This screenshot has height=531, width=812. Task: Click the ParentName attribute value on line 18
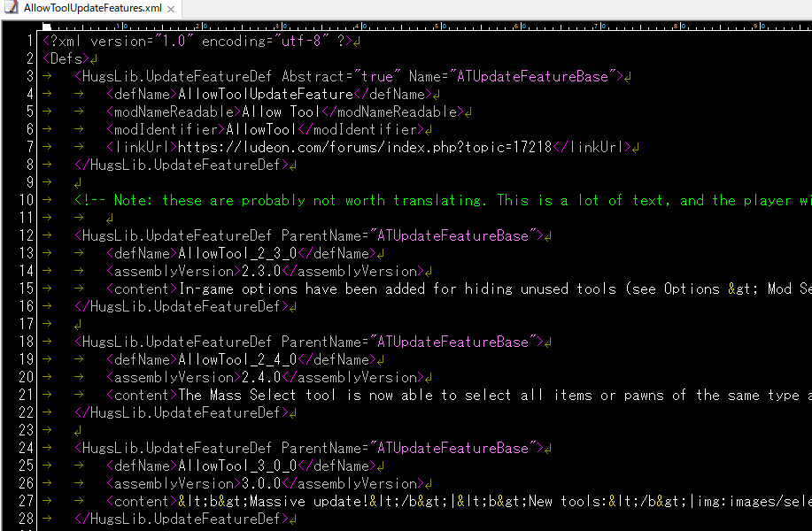click(453, 342)
